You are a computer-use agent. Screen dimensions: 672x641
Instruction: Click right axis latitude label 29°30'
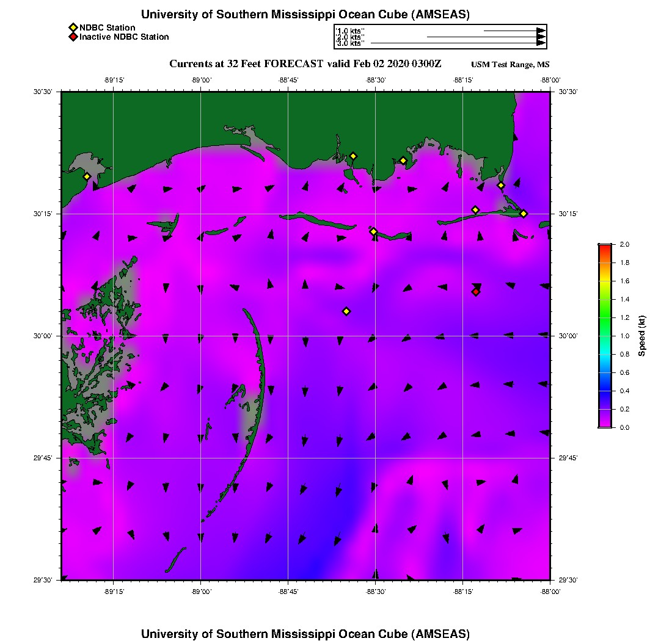coord(568,580)
